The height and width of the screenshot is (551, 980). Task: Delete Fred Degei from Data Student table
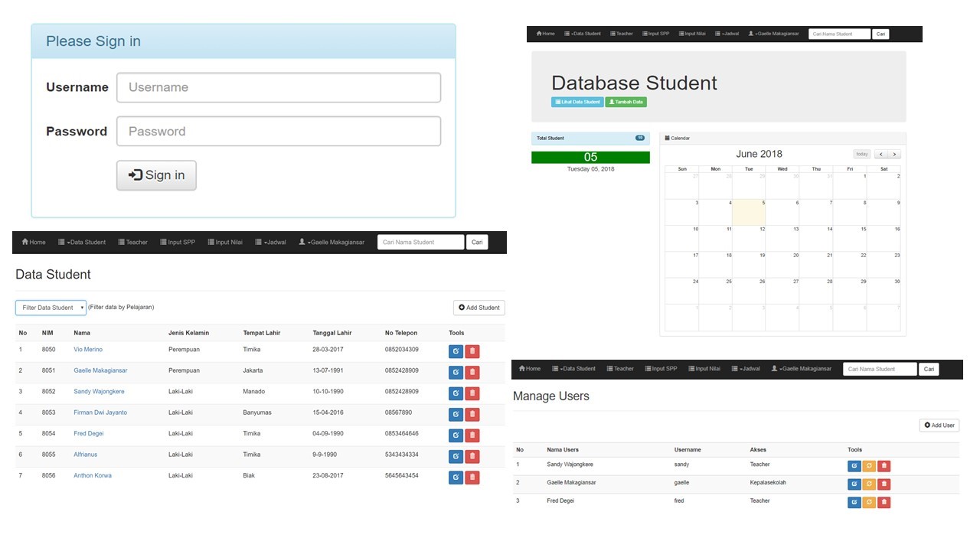coord(472,435)
